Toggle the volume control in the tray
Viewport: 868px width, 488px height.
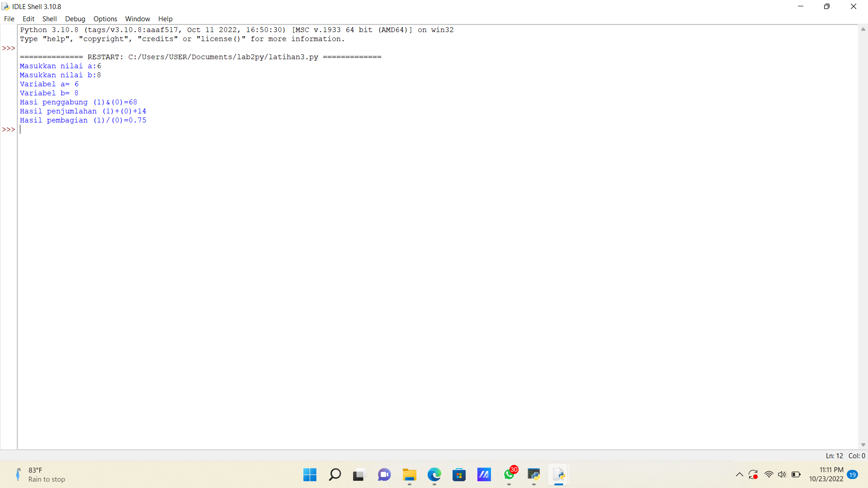[783, 474]
